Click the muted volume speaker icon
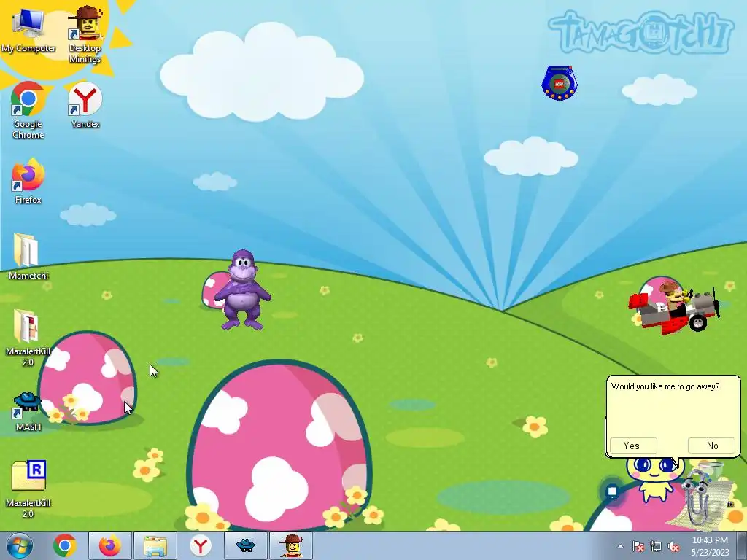Screen dimensions: 747x560 (x=673, y=547)
